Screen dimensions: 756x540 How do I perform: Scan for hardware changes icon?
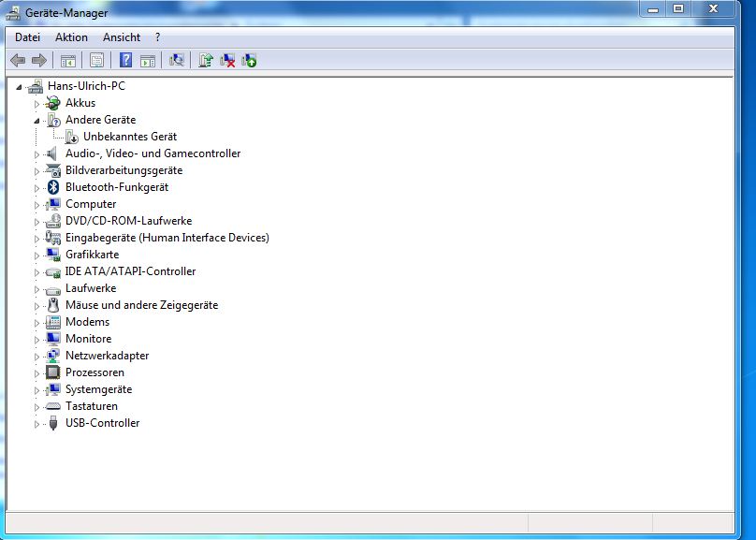pos(177,60)
